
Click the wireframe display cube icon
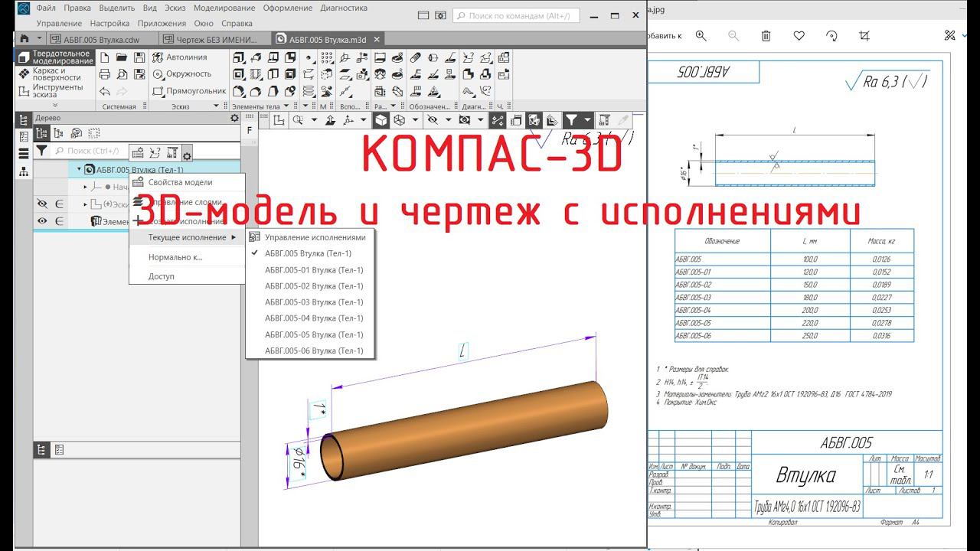399,120
